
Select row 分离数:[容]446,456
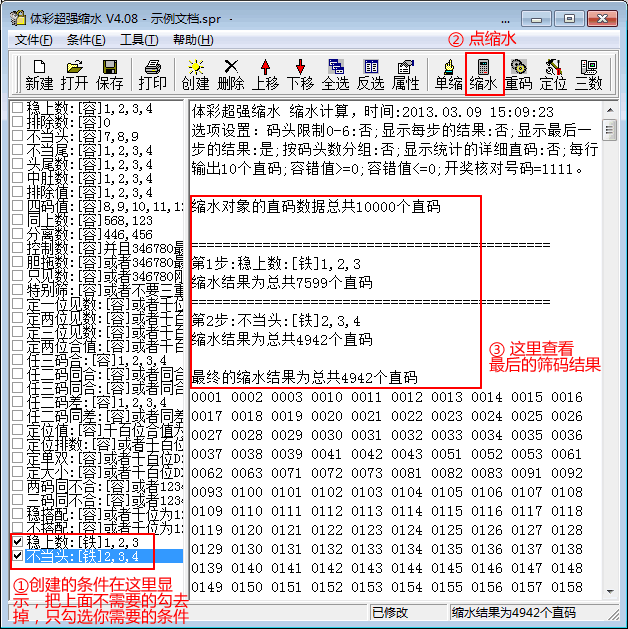[x=89, y=234]
